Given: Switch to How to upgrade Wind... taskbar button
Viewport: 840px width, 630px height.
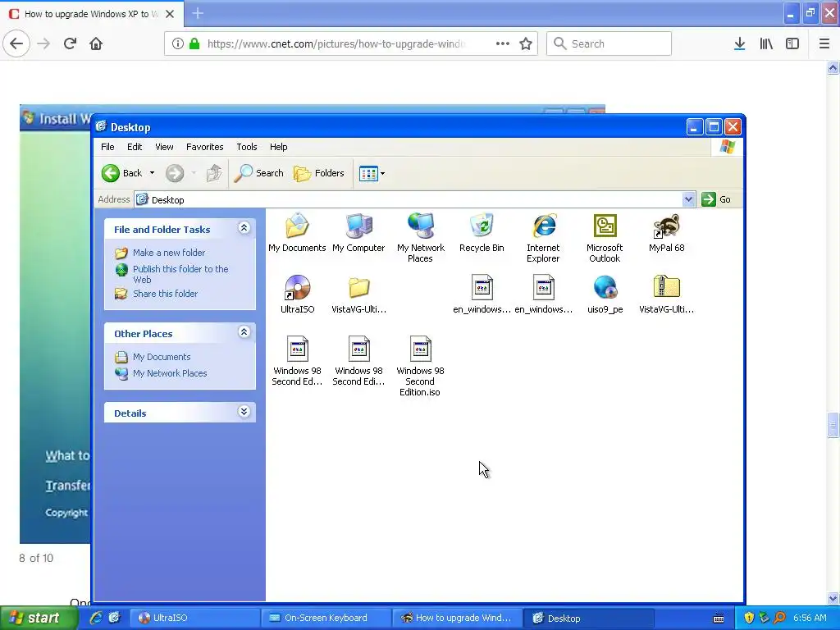Looking at the screenshot, I should click(457, 618).
